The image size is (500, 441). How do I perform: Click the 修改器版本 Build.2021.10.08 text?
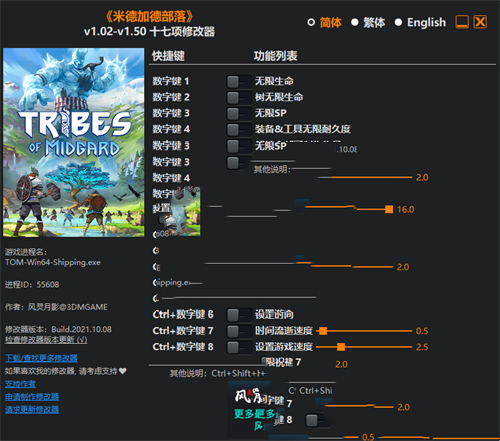click(x=58, y=330)
